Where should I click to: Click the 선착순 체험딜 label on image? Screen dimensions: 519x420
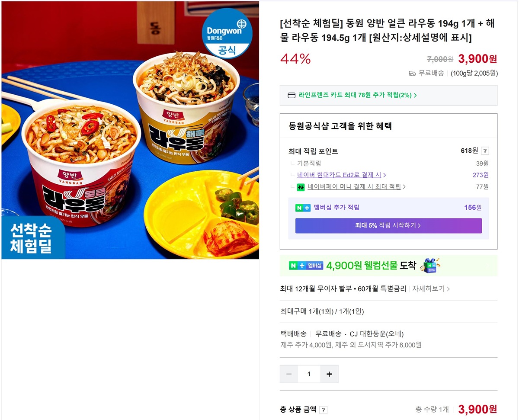tap(31, 238)
